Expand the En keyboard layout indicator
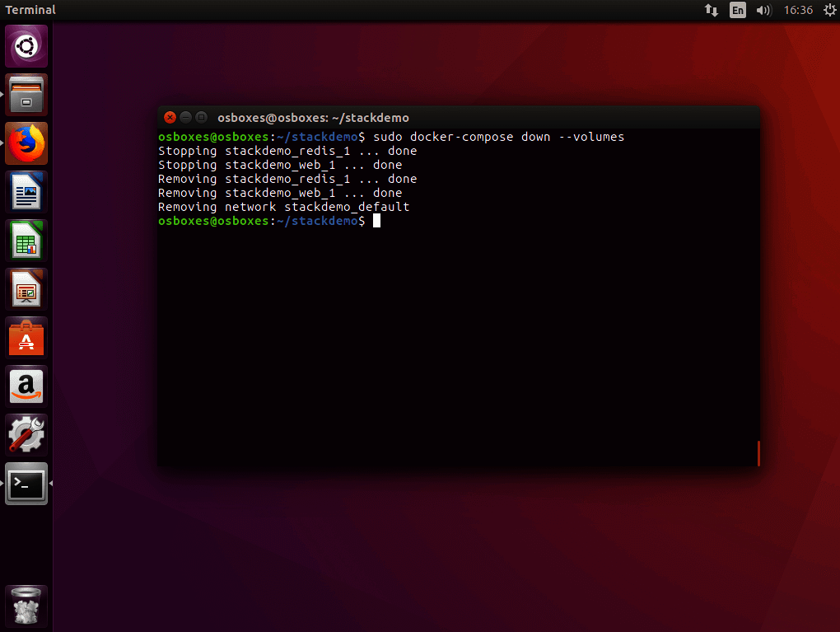The height and width of the screenshot is (632, 840). tap(738, 10)
